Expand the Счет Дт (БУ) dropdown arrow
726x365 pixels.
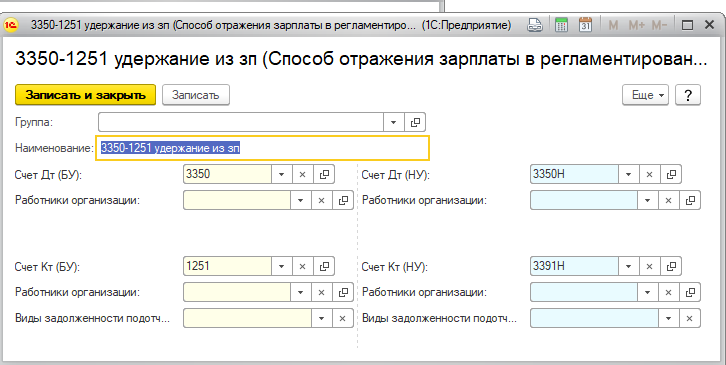(282, 175)
